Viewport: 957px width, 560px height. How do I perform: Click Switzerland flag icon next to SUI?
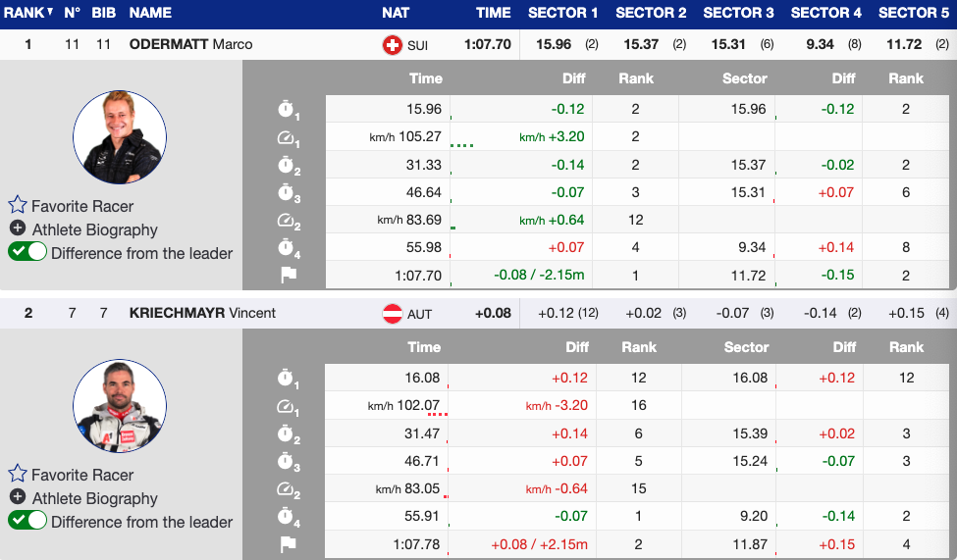pyautogui.click(x=392, y=45)
